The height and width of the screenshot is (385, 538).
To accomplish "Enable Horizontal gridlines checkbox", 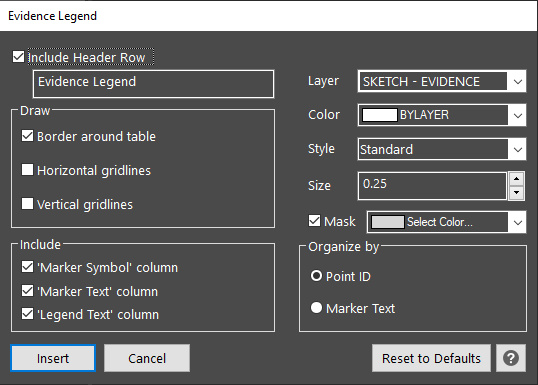I will tap(27, 170).
